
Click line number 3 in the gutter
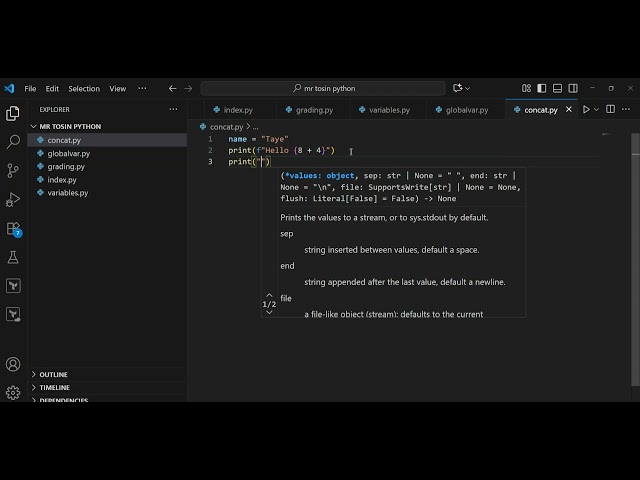point(210,162)
